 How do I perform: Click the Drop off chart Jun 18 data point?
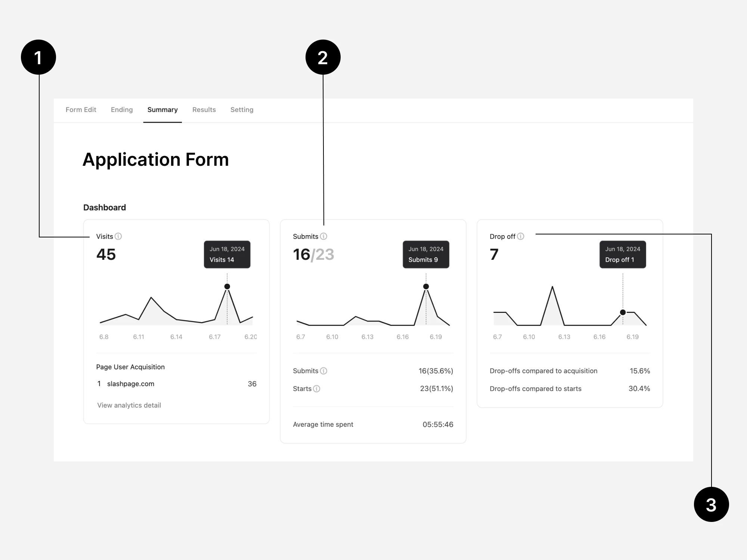(623, 312)
